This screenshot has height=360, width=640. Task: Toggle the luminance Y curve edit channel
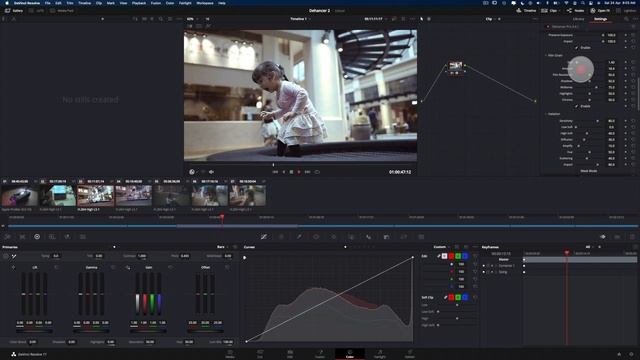coord(444,256)
